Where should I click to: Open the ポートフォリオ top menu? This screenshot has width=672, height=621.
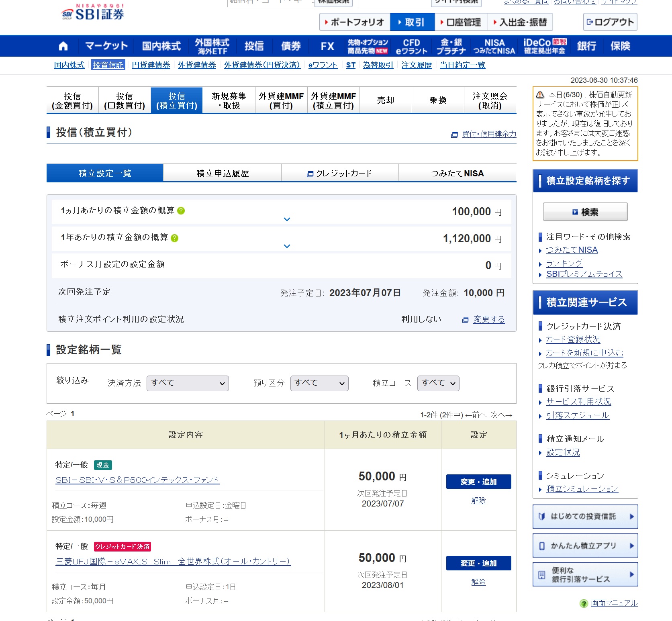coord(355,22)
